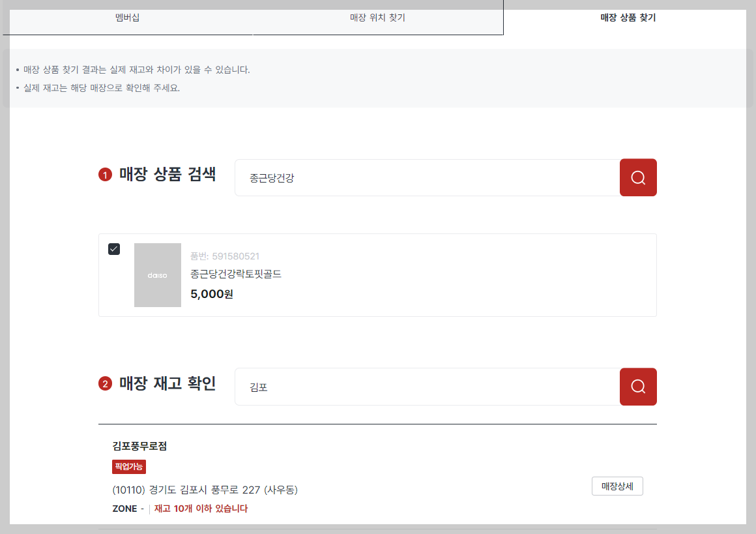Viewport: 756px width, 534px height.
Task: Click the 재고 10개 이하 있습니다 stock status
Action: click(x=201, y=509)
